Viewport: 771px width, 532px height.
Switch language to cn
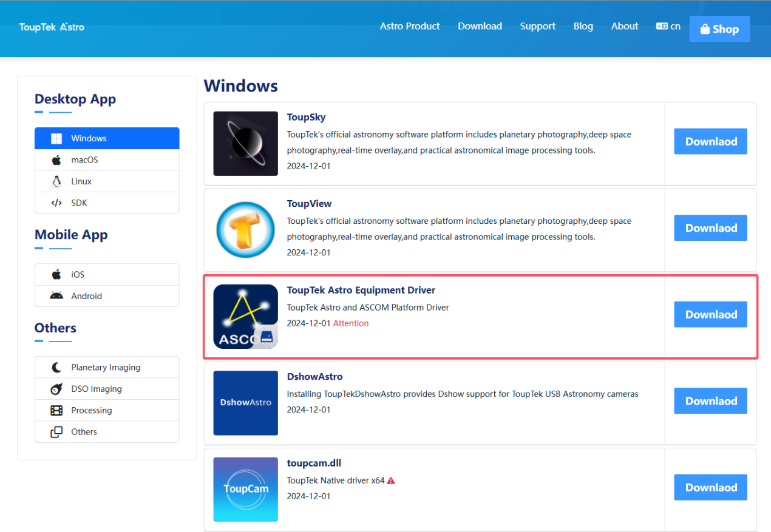668,26
